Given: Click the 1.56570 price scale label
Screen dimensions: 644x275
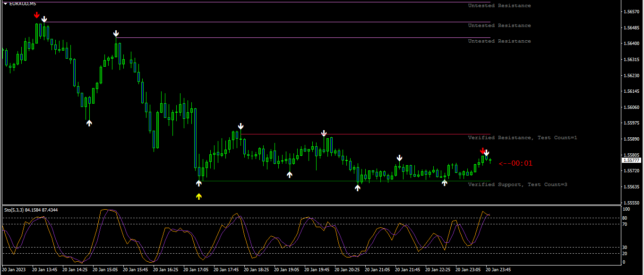Looking at the screenshot, I should point(631,11).
